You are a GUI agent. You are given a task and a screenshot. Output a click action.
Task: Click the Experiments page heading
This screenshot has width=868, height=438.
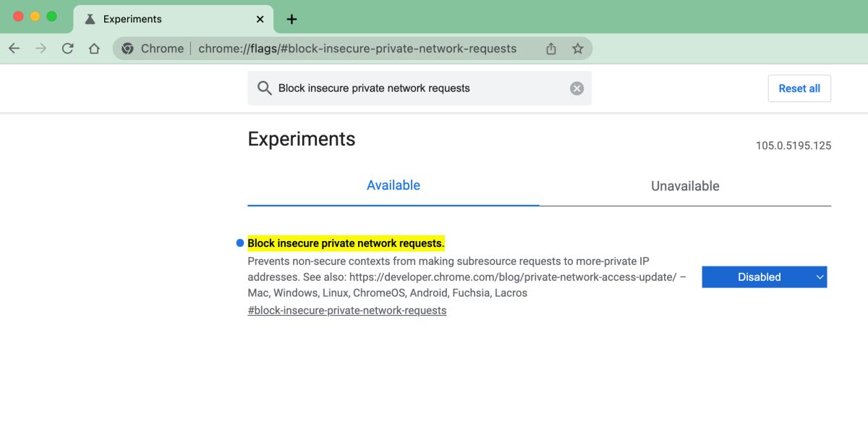(x=302, y=139)
